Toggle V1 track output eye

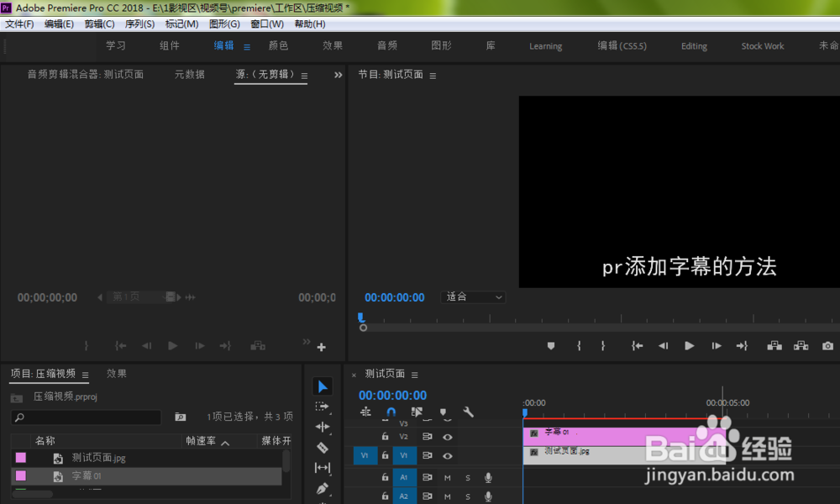point(448,456)
